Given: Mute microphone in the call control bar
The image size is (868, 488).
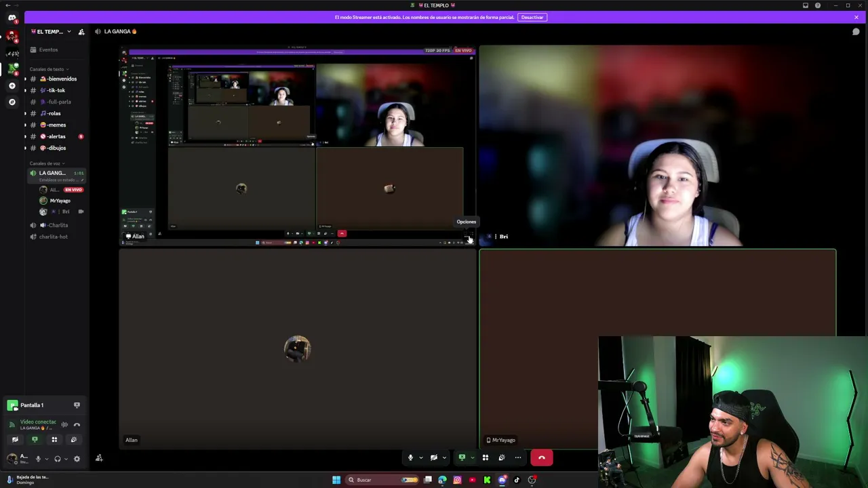Looking at the screenshot, I should [410, 458].
